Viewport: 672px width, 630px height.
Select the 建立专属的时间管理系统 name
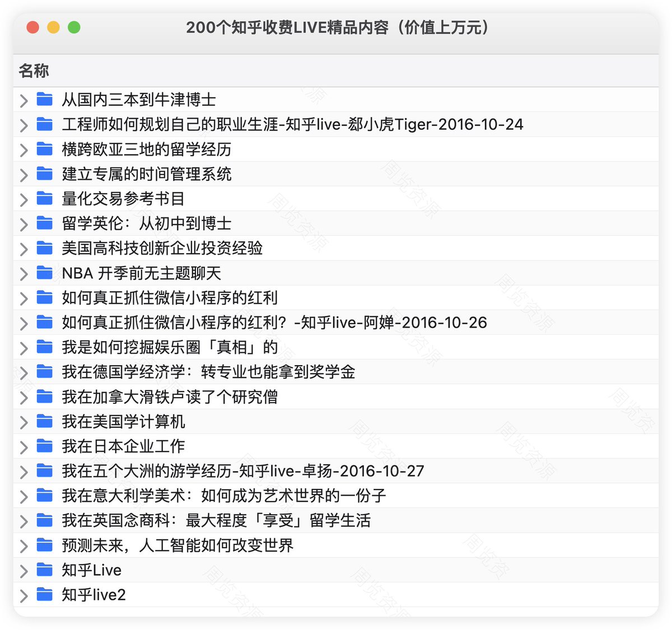pyautogui.click(x=147, y=174)
